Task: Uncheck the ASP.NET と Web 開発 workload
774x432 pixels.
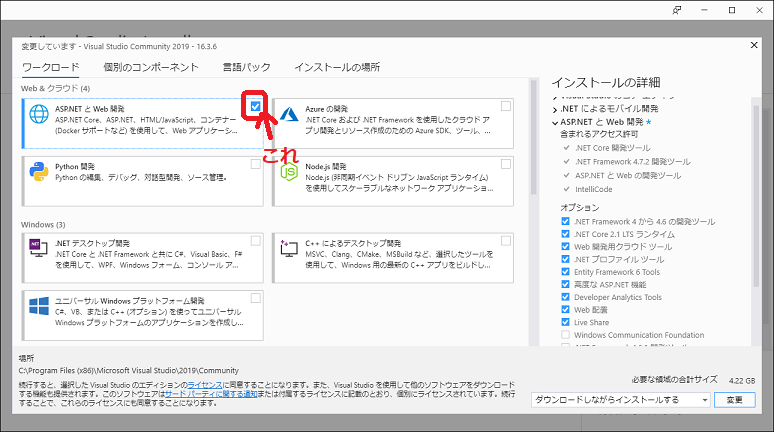Action: pyautogui.click(x=255, y=106)
